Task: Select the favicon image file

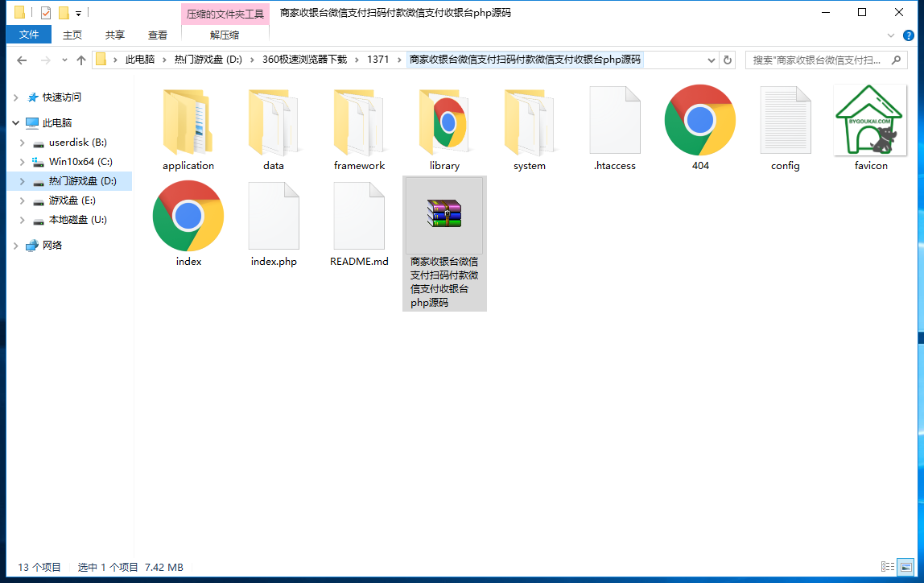Action: [x=870, y=121]
